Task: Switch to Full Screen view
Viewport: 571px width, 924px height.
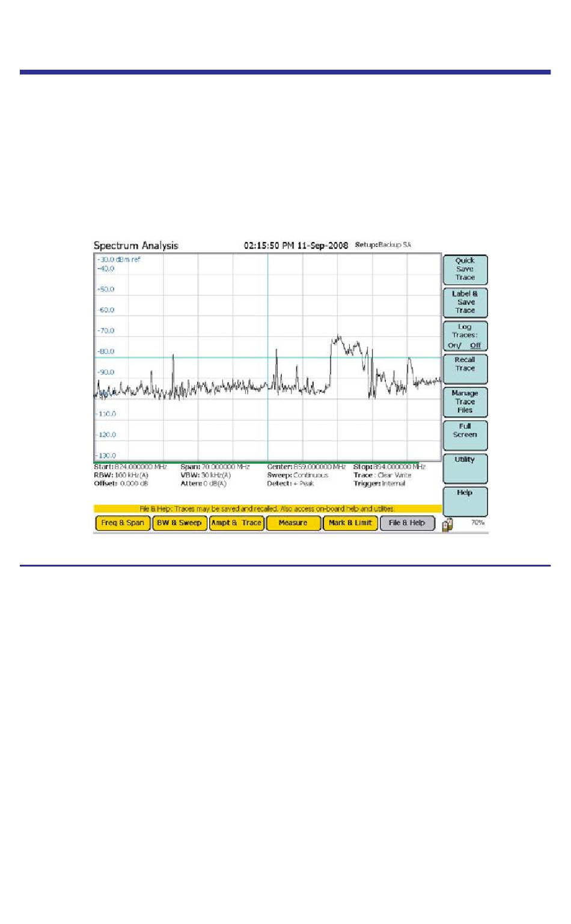Action: [x=465, y=436]
